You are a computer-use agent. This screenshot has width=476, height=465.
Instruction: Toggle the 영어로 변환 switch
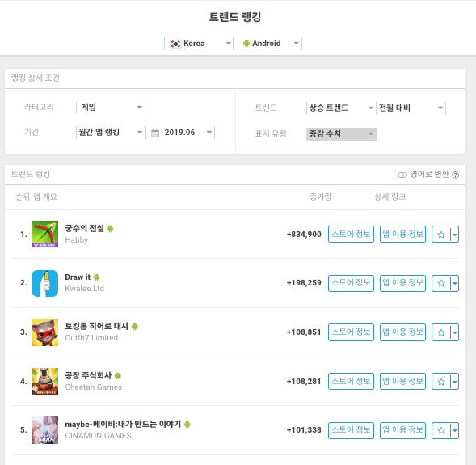(402, 175)
